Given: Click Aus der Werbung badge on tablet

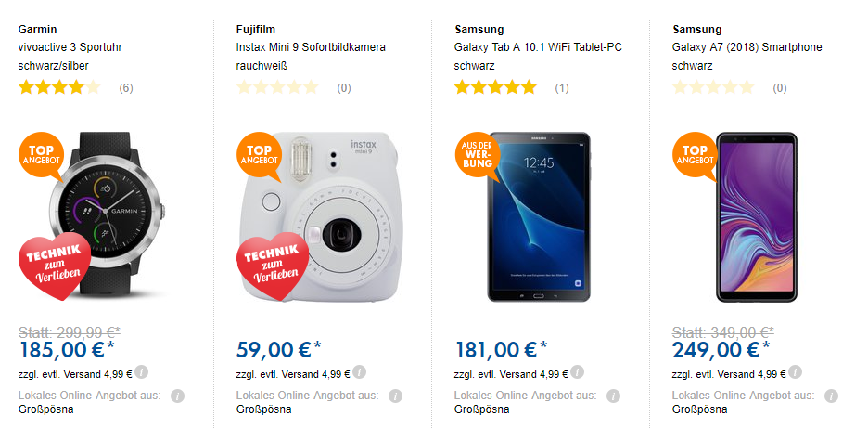Looking at the screenshot, I should [477, 155].
